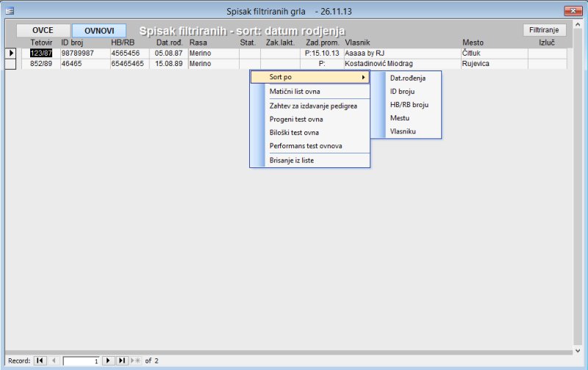This screenshot has height=370, width=588.
Task: Go to first record navigation arrow
Action: pyautogui.click(x=40, y=360)
